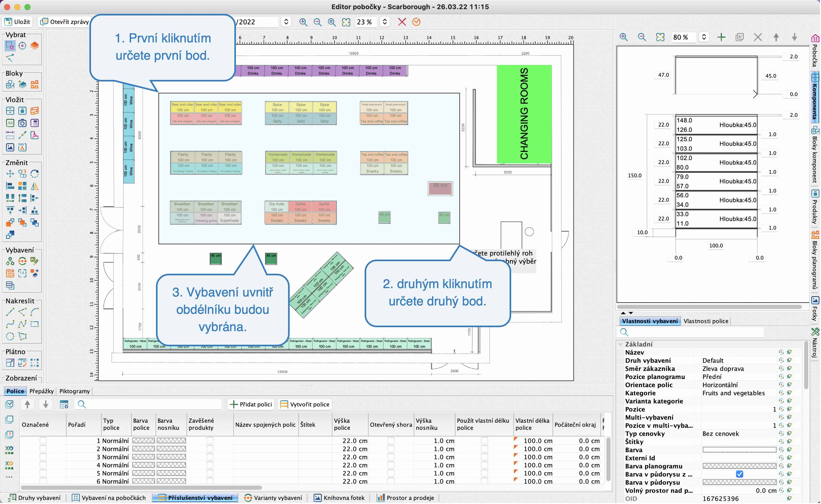This screenshot has height=504, width=821.
Task: Click the green plus icon in component panel
Action: pos(722,37)
